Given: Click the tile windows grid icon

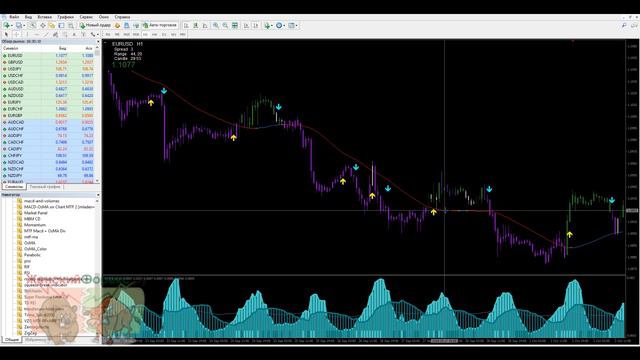Looking at the screenshot, I should tap(235, 25).
